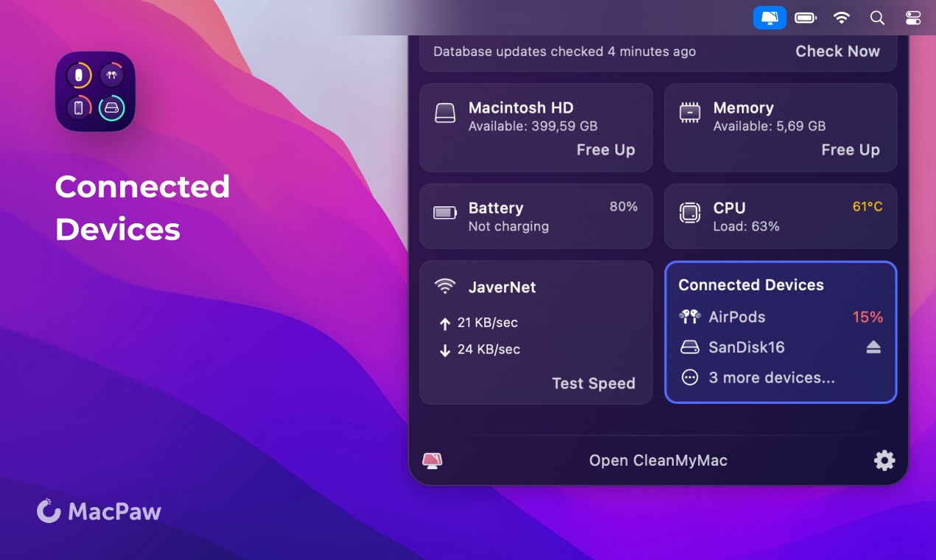Click the AirPods 15% battery level
This screenshot has width=936, height=560.
point(867,317)
